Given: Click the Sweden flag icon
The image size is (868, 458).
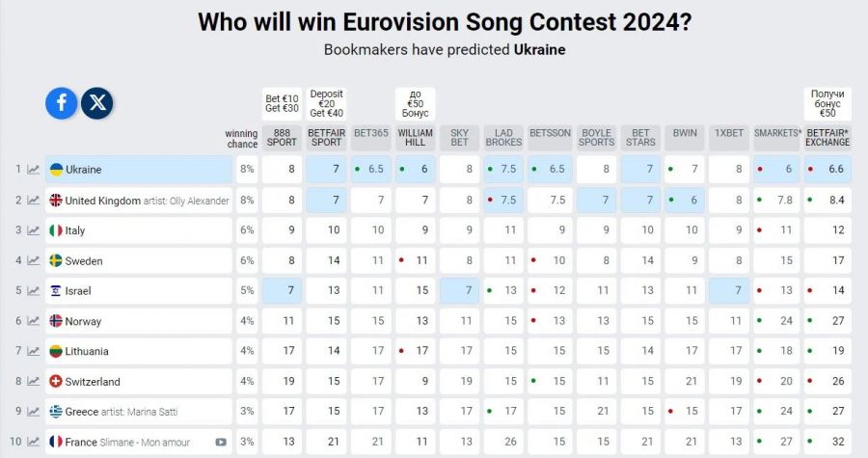Looking at the screenshot, I should 56,260.
